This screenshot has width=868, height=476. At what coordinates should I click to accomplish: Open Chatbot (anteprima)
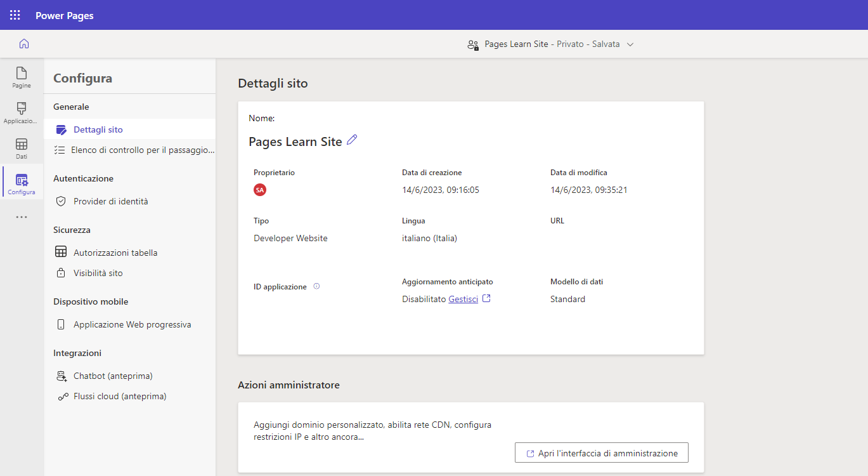(x=129, y=376)
